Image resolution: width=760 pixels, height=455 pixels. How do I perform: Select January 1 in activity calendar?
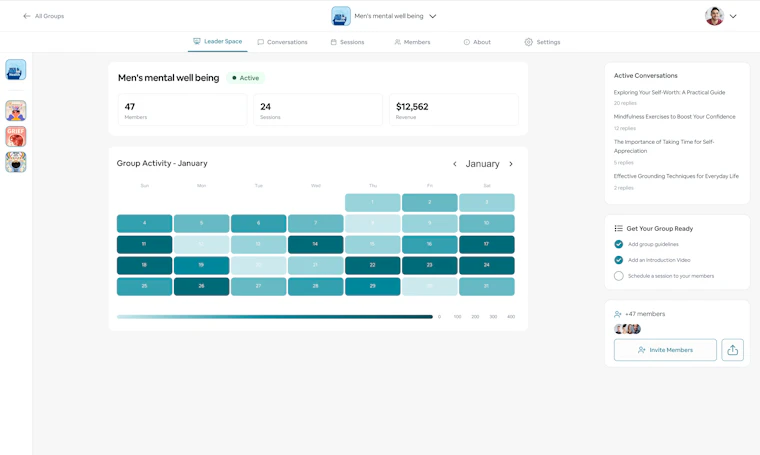point(372,203)
